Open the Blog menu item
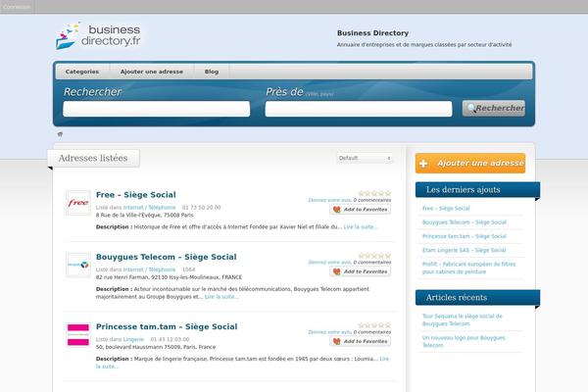Screen dimensions: 588x392 (212, 72)
